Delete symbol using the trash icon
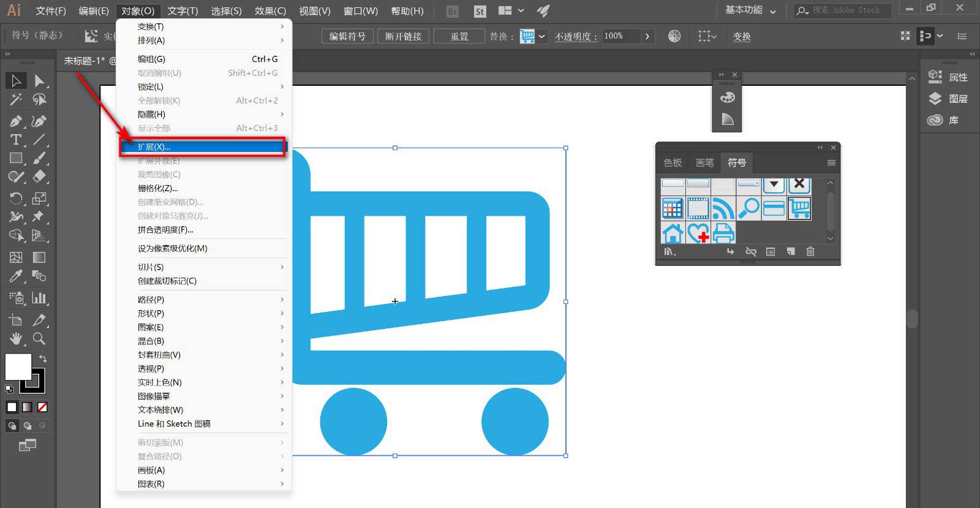Screen dimensions: 980x508 point(810,252)
